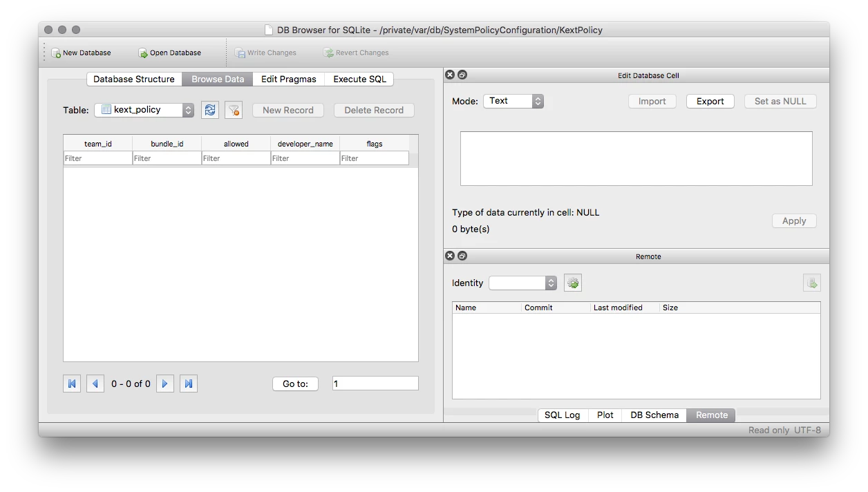Click the Write Changes toolbar button
Screen dimensions: 868x492
(265, 53)
